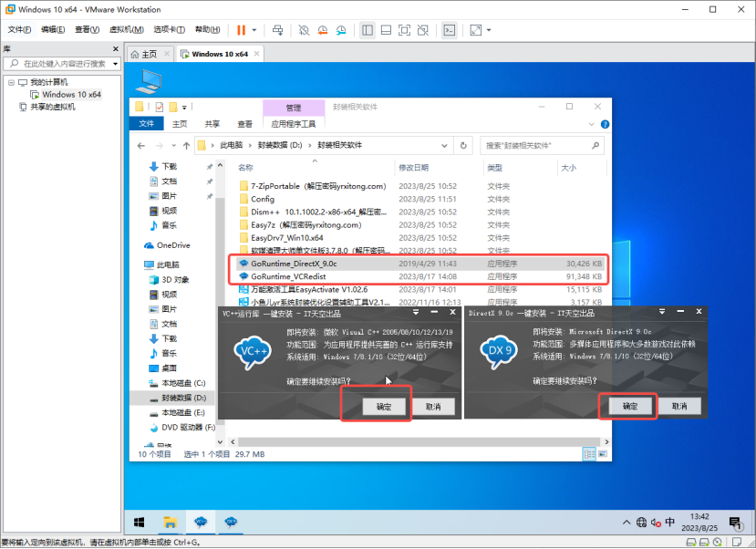Toggle the VMware thumbnail bar
The image size is (756, 549).
point(386,30)
